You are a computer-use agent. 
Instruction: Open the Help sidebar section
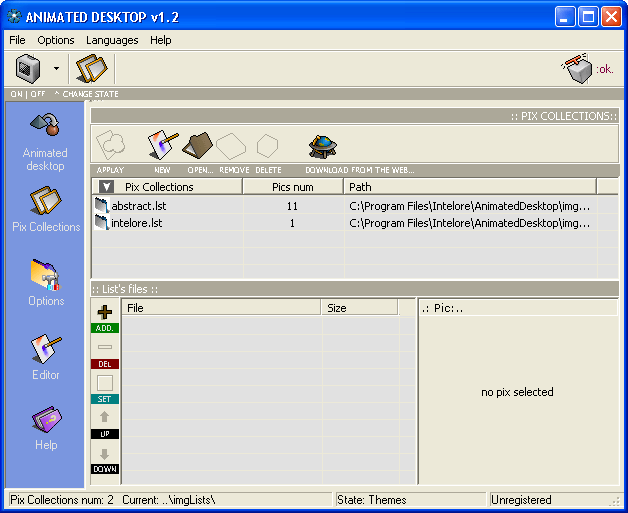(x=46, y=429)
